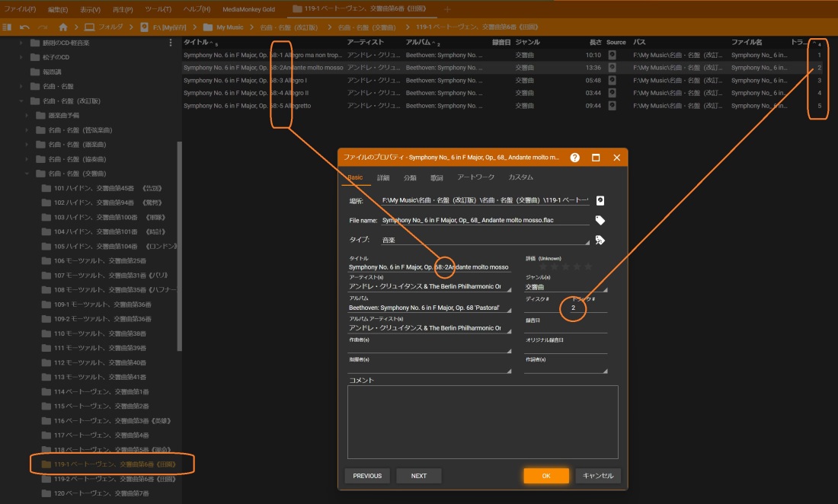Click the folder tree vertical scrollbar

click(x=179, y=246)
